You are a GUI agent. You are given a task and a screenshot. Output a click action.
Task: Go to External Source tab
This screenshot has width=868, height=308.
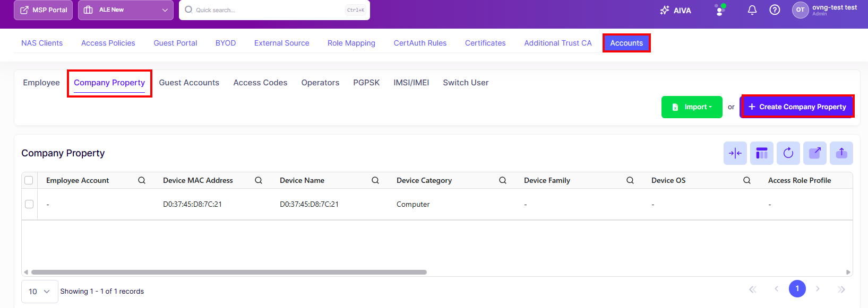[282, 43]
